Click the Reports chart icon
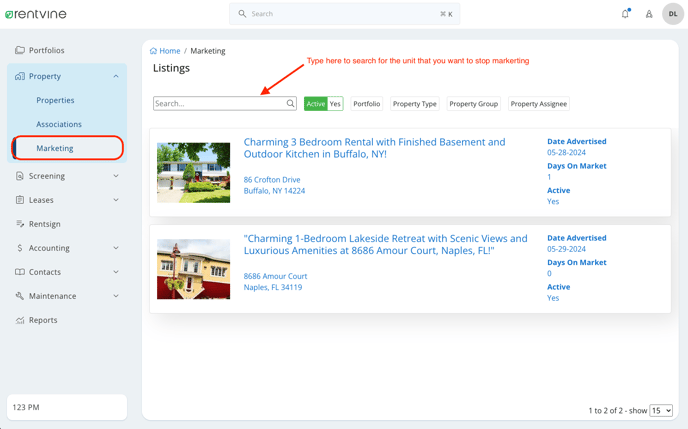 [20, 320]
